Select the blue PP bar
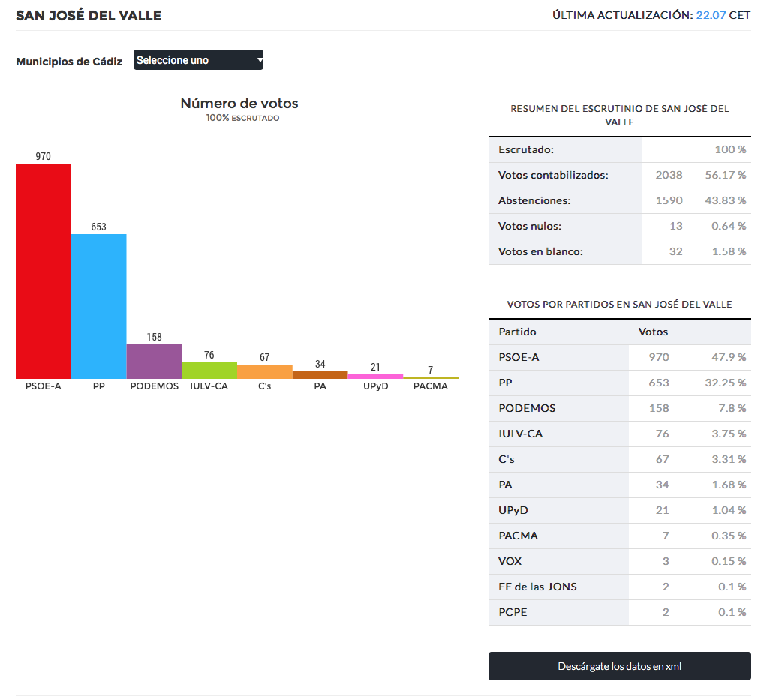This screenshot has width=773, height=700. 98,306
